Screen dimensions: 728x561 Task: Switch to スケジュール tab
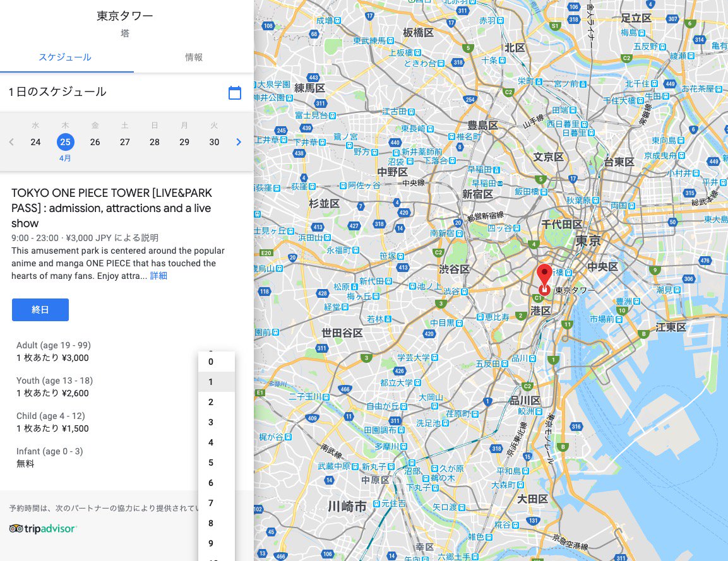[x=65, y=57]
